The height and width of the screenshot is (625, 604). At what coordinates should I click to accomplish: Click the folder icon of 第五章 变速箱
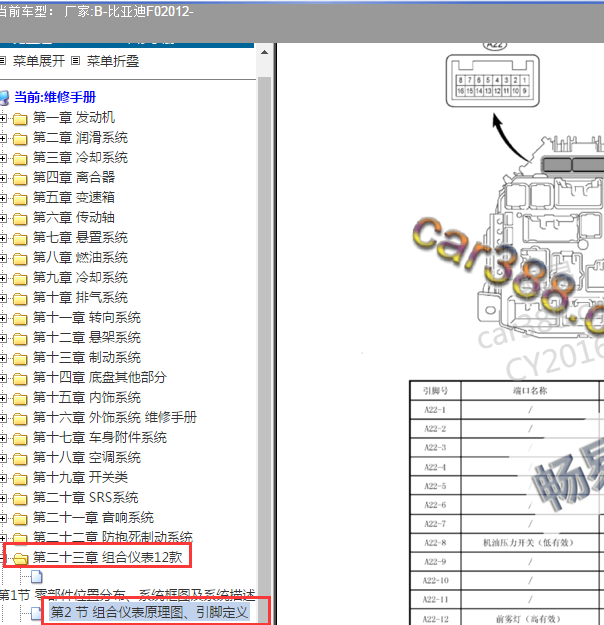coord(20,198)
